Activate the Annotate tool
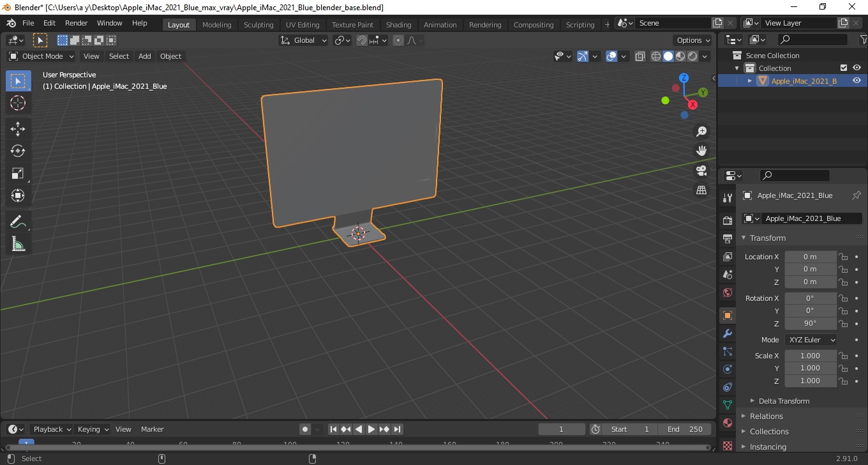 pos(18,222)
